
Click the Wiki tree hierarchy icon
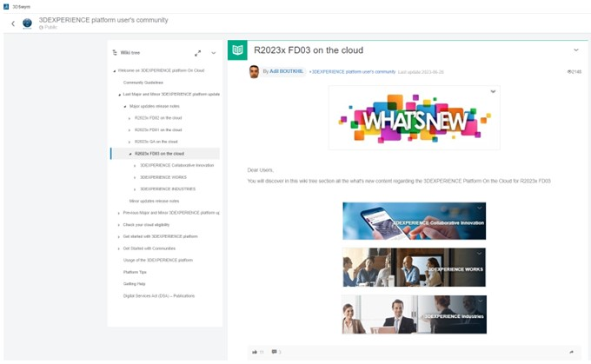tap(115, 53)
